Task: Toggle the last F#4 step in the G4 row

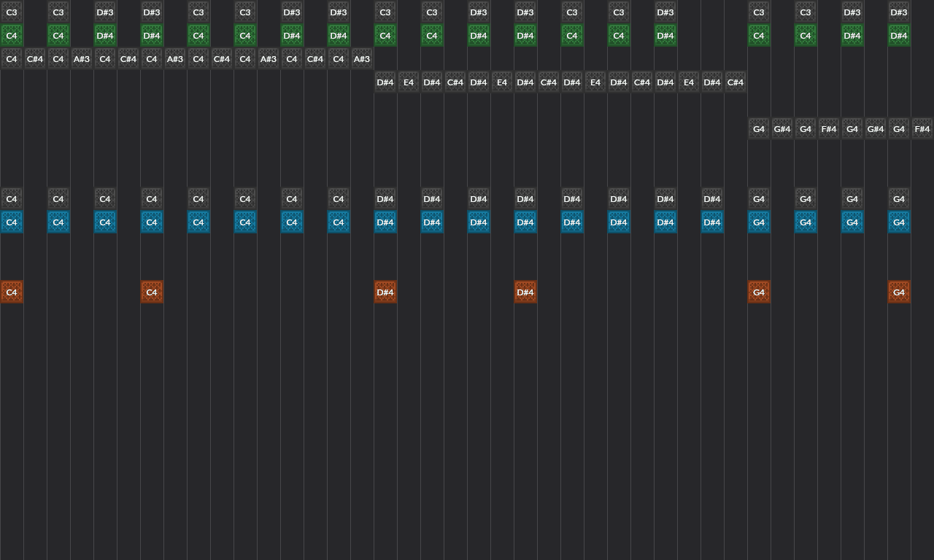Action: (x=922, y=128)
